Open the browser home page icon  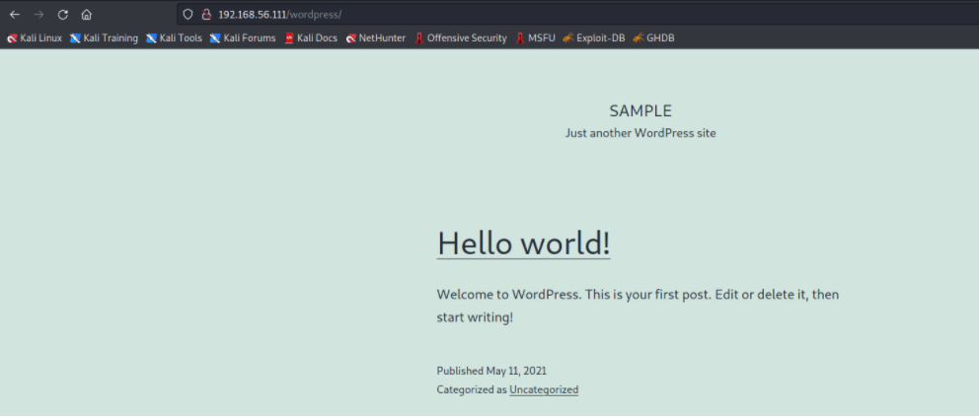86,15
